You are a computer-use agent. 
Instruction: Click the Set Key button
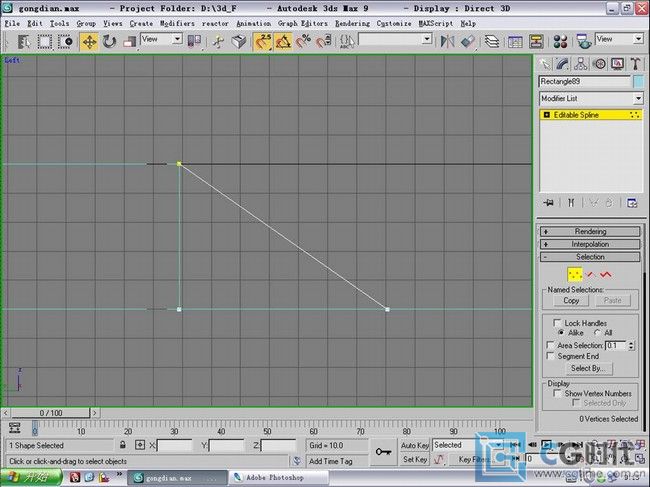(x=414, y=459)
